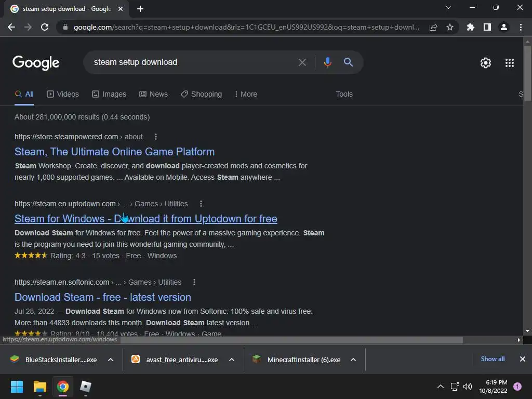Open a new browser tab
The image size is (532, 399).
[140, 9]
